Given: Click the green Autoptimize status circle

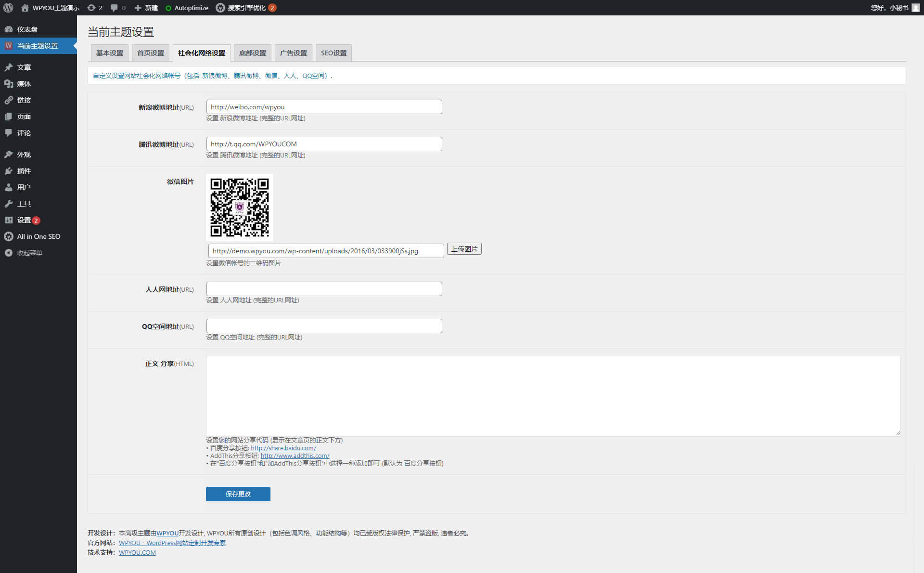Looking at the screenshot, I should click(168, 8).
